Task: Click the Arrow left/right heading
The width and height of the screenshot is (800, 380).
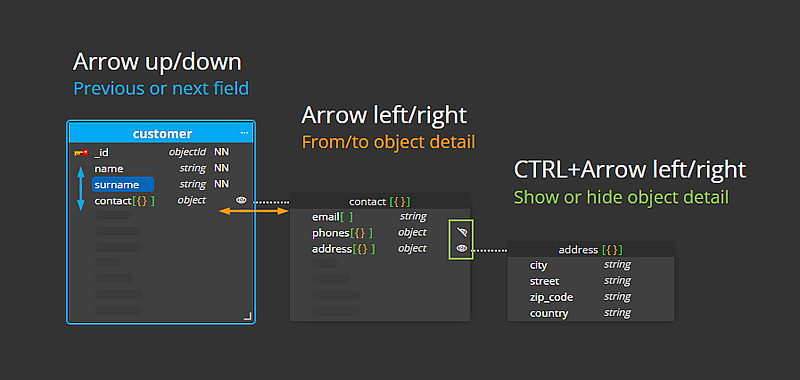Action: pos(384,115)
